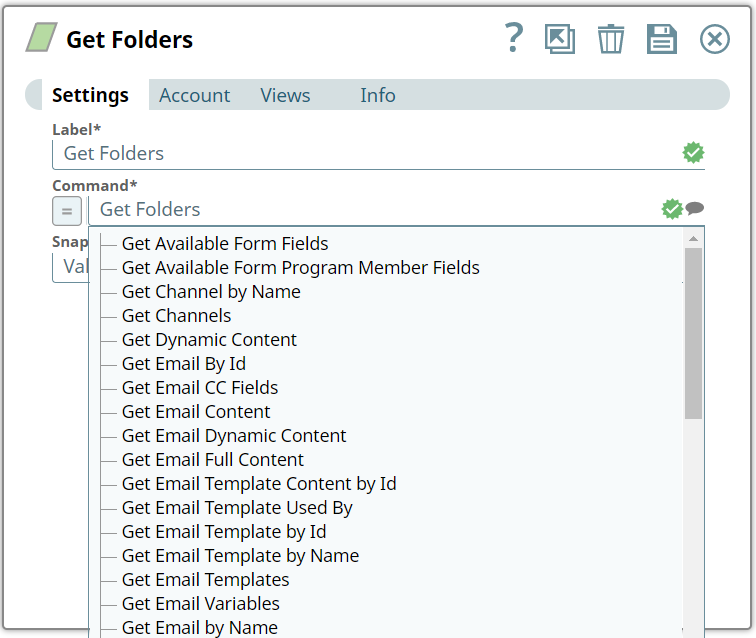Select Get Email CC Fields
756x638 pixels.
pyautogui.click(x=200, y=388)
